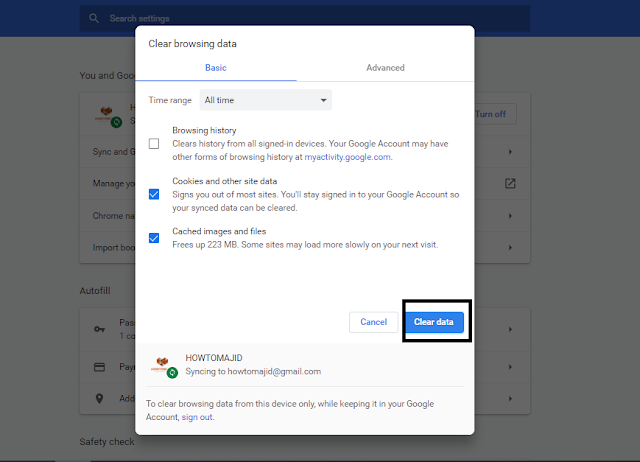Click the credit card icon for Payment methods
Screen dimensions: 640x462
[100, 367]
